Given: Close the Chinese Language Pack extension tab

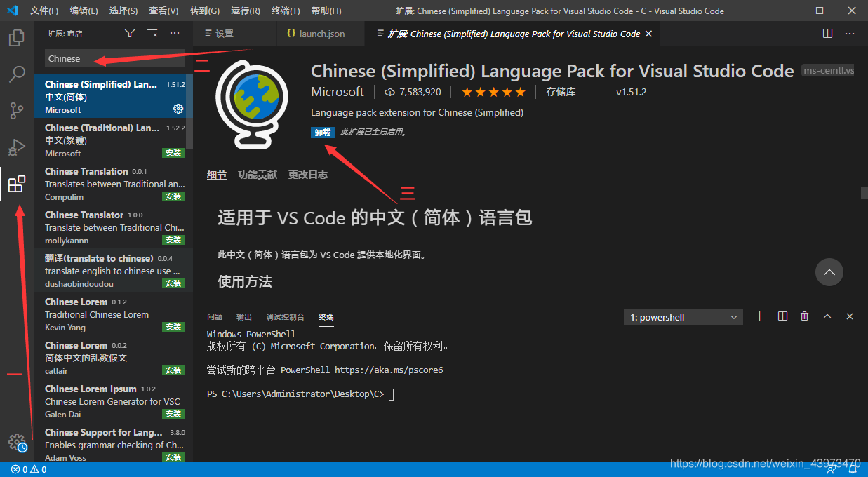Looking at the screenshot, I should [x=648, y=34].
